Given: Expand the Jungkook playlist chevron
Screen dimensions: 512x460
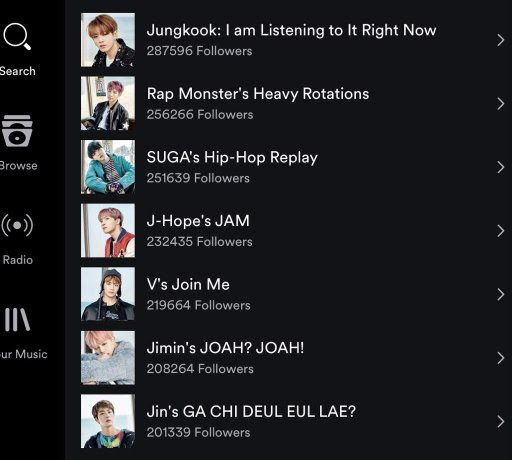Looking at the screenshot, I should pyautogui.click(x=500, y=40).
